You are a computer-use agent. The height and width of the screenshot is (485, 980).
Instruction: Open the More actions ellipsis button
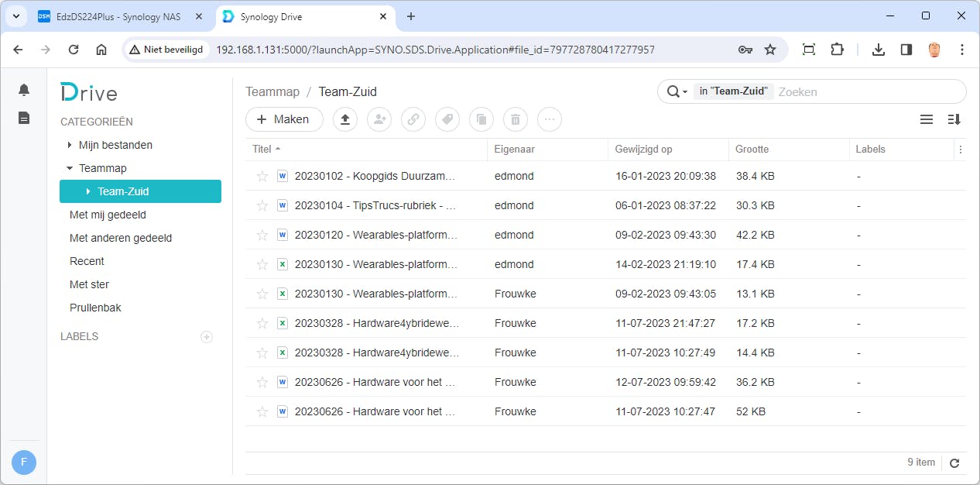(550, 119)
